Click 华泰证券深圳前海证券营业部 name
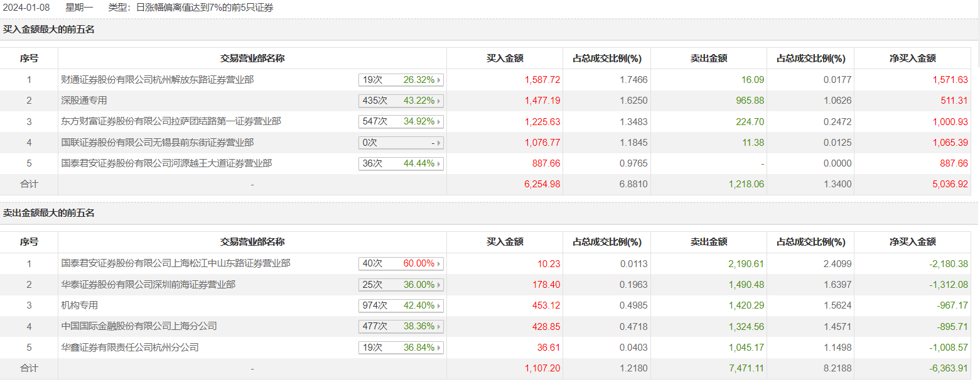980x384 pixels. click(x=148, y=285)
